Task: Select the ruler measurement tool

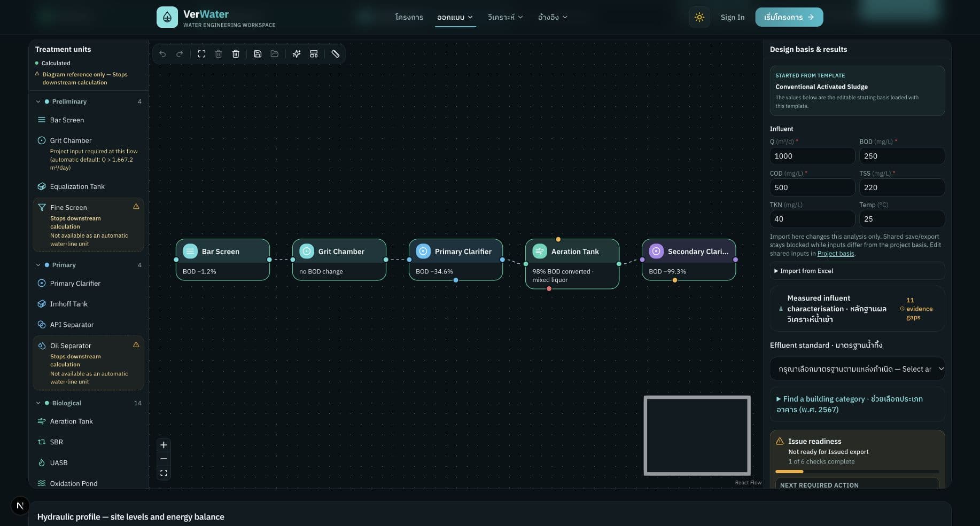Action: 336,54
